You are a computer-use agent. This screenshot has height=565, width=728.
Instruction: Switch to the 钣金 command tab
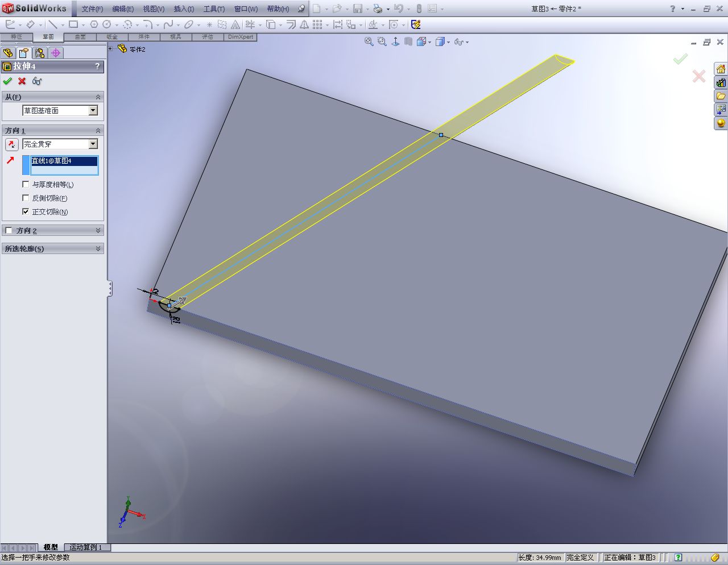112,37
